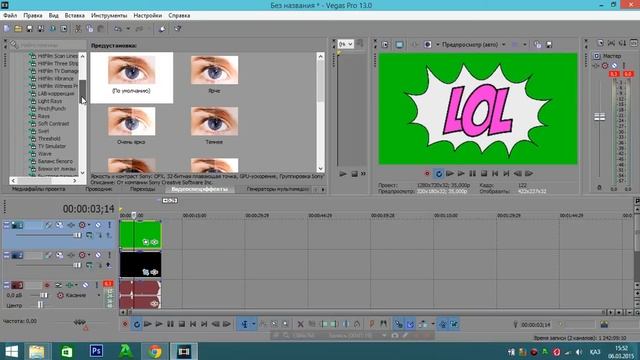Select the TV Simulator effect
The image size is (640, 360).
coord(52,146)
